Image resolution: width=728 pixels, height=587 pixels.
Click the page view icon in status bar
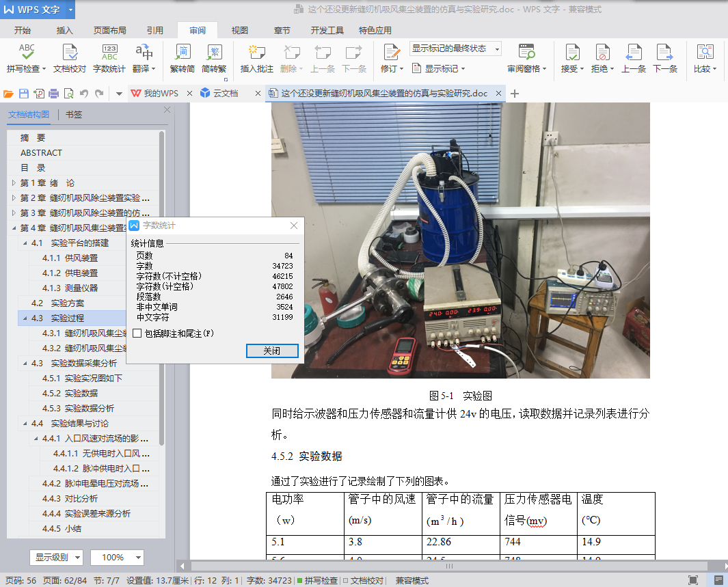coord(718,580)
